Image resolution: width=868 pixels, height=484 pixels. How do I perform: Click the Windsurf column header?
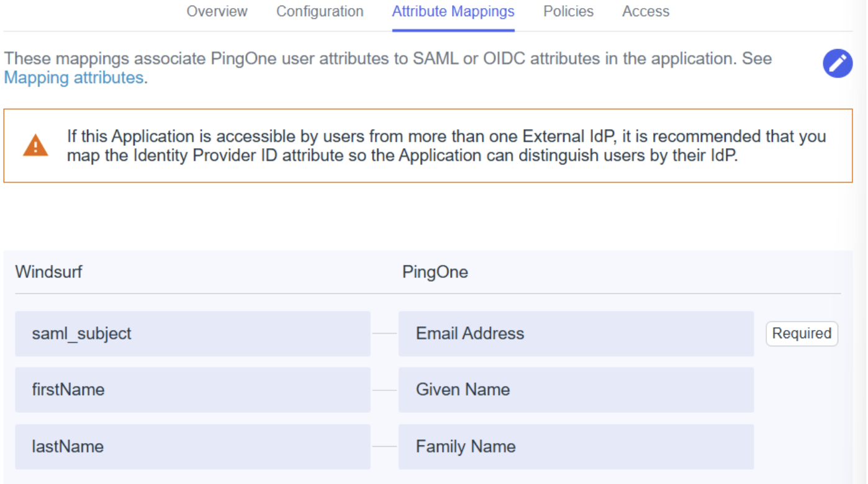click(x=48, y=272)
